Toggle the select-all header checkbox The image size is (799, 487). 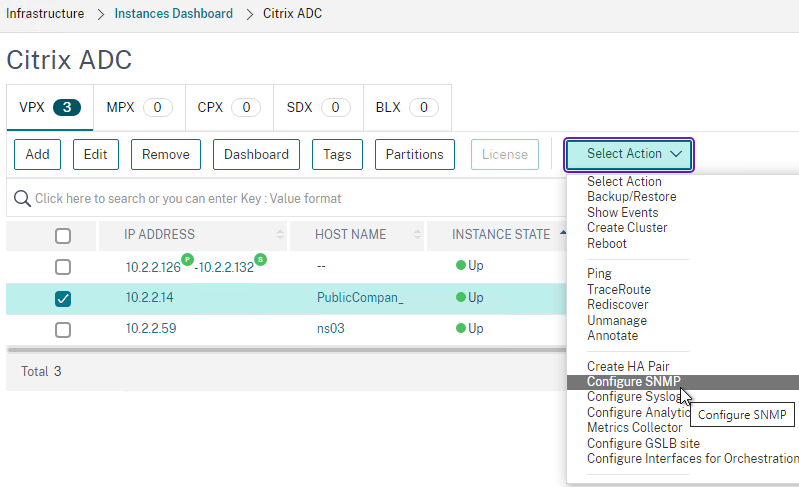coord(63,236)
